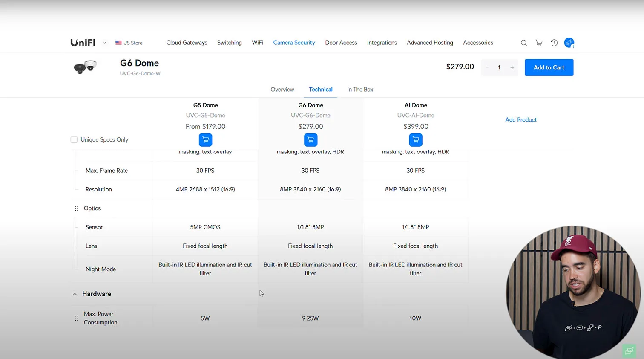Open the Door Access menu

(x=341, y=43)
